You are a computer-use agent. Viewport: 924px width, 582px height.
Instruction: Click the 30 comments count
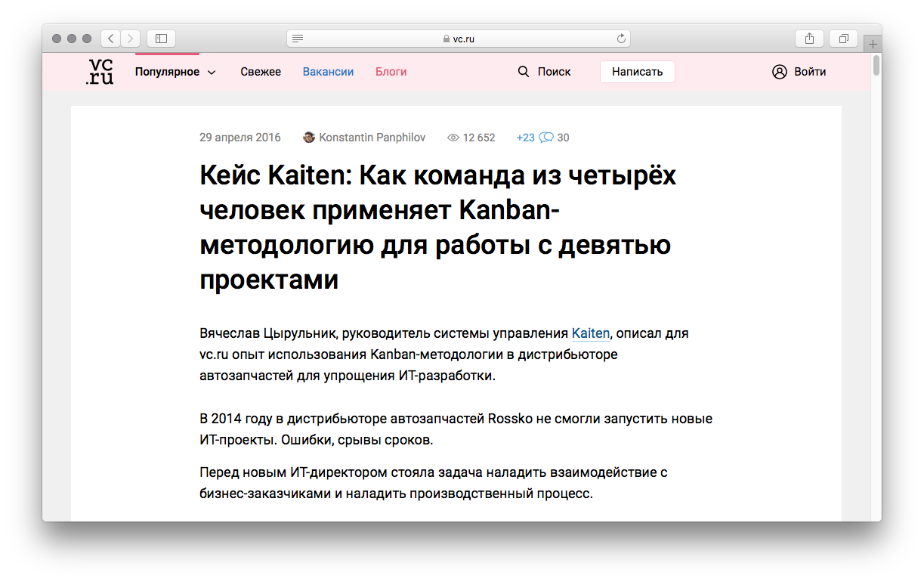(x=564, y=138)
